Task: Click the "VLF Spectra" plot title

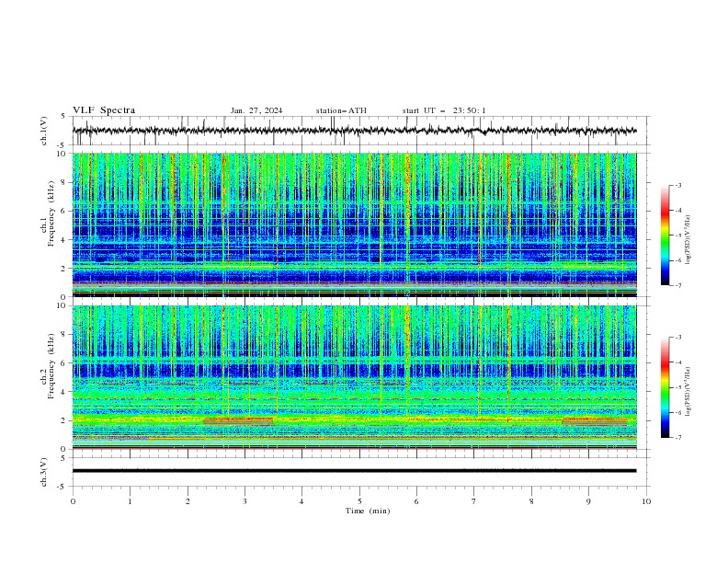Action: pos(104,110)
